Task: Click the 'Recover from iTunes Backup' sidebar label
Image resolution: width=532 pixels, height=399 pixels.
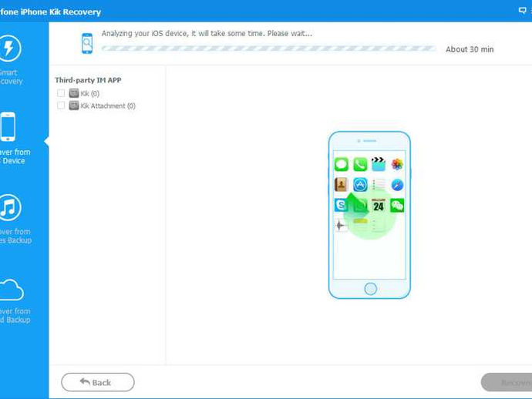Action: pyautogui.click(x=15, y=236)
